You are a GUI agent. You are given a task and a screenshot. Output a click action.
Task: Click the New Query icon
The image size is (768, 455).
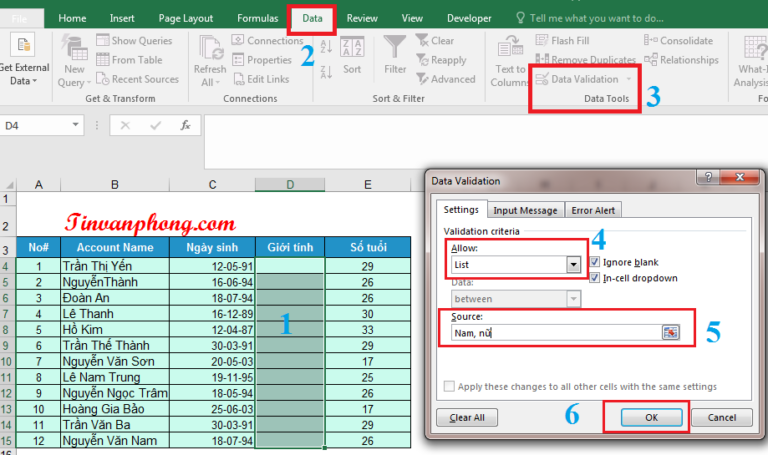pos(75,48)
